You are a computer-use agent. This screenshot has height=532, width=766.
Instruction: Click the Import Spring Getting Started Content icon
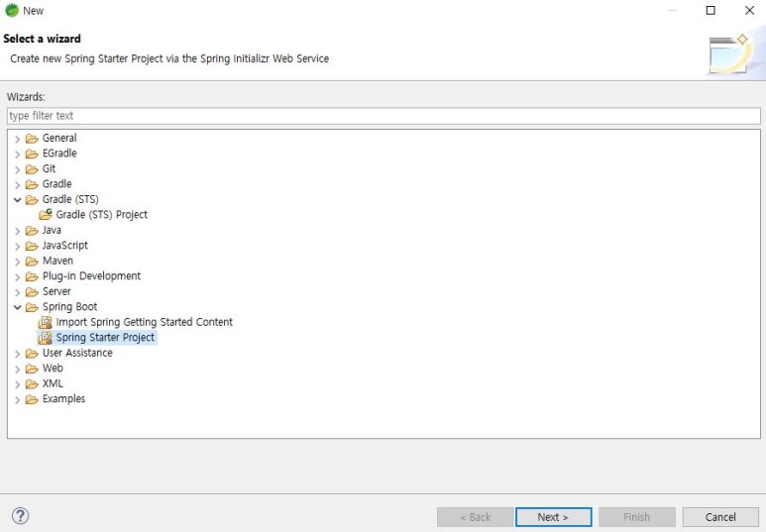(x=46, y=322)
